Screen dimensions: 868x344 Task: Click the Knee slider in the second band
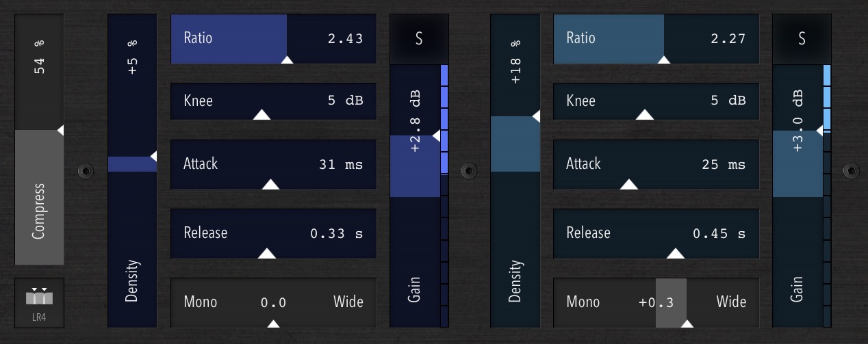coord(656,101)
